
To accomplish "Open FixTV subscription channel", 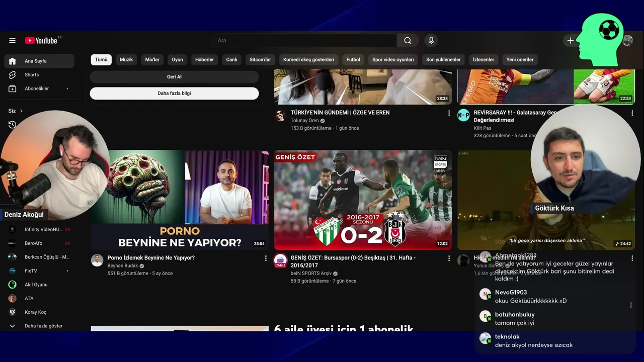I will [39, 270].
